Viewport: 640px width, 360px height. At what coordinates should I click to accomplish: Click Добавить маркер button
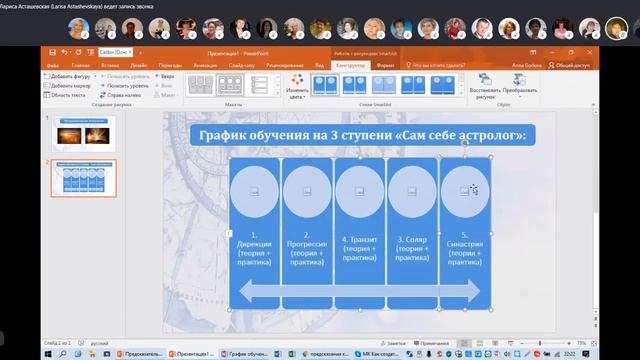[67, 86]
